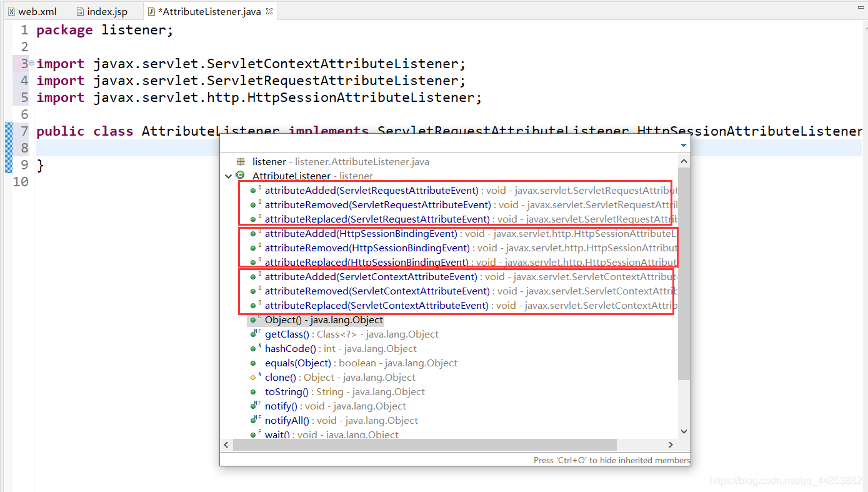Viewport: 868px width, 492px height.
Task: Select hashCode() : int entry
Action: click(x=341, y=348)
